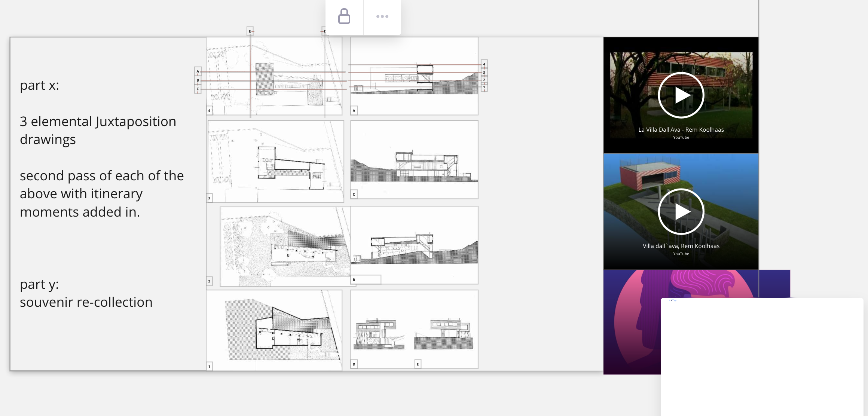Open the three-dot more options menu
The width and height of the screenshot is (868, 416).
pyautogui.click(x=382, y=16)
